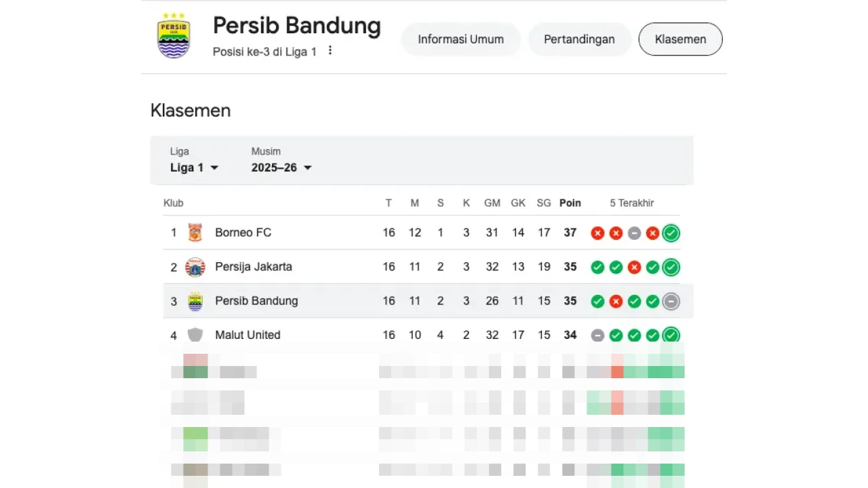This screenshot has height=488, width=868.
Task: Switch to the Informasi Umum tab
Action: point(460,39)
